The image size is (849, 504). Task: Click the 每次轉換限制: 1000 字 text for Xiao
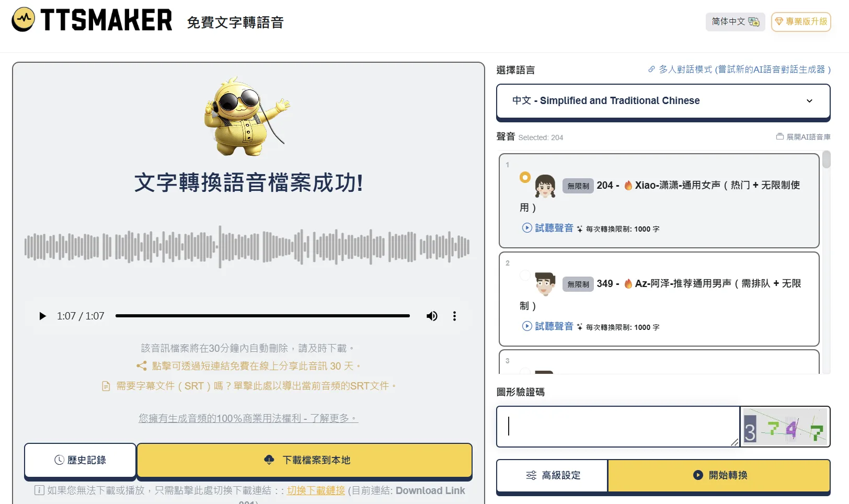tap(623, 229)
